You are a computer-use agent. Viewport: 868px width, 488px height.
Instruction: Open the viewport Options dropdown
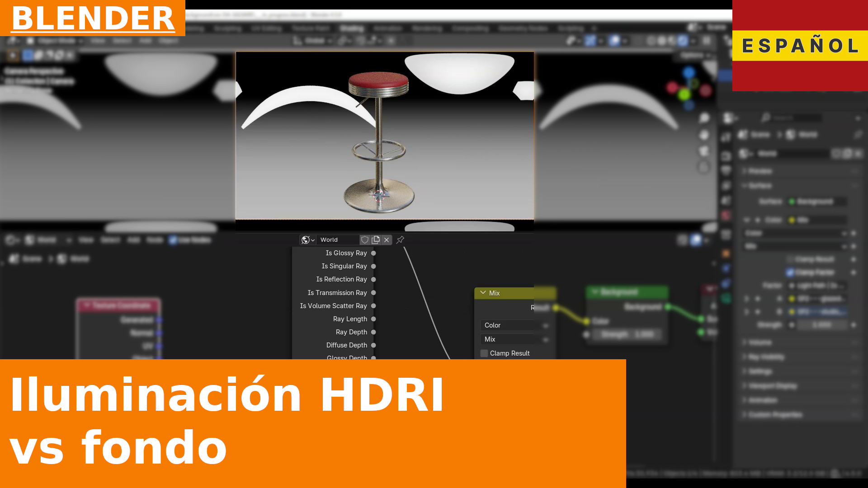(695, 55)
